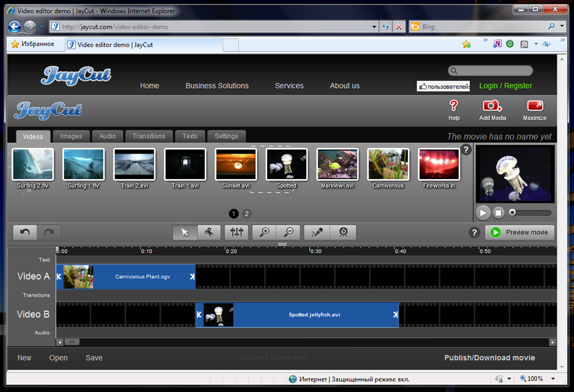The height and width of the screenshot is (392, 574).
Task: Click the Home navigation link
Action: click(149, 86)
